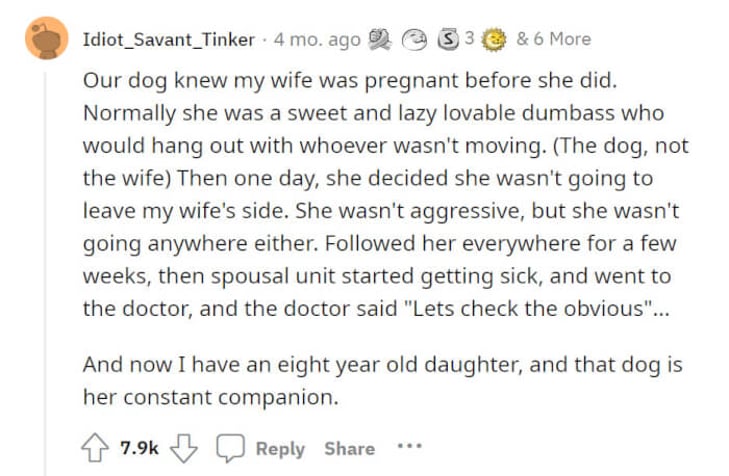Click the rose bouquet award icon
This screenshot has height=476, width=729.
[x=380, y=40]
